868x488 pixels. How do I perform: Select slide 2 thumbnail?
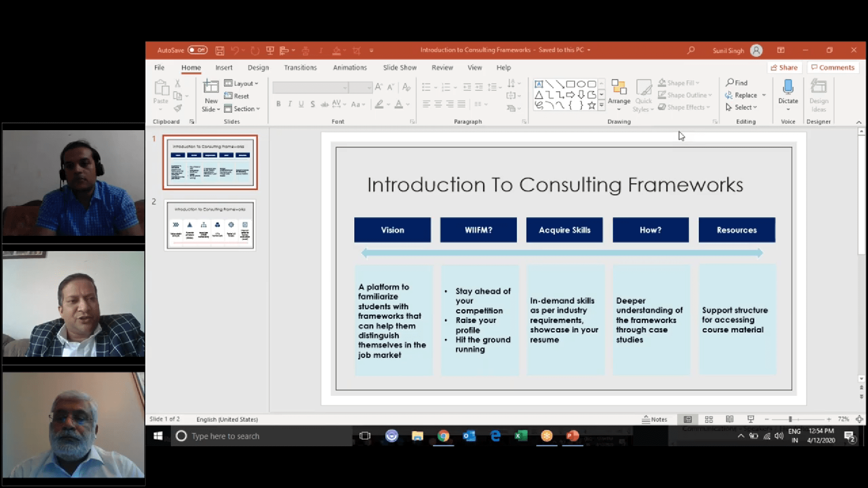pos(210,225)
